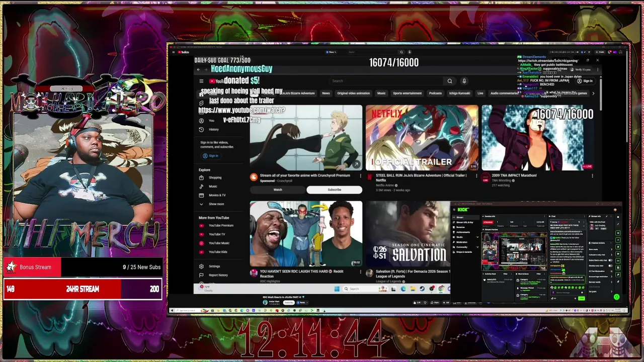Viewport: 644px width, 362px height.
Task: Open Steam from the inner taskbar
Action: pyautogui.click(x=422, y=289)
